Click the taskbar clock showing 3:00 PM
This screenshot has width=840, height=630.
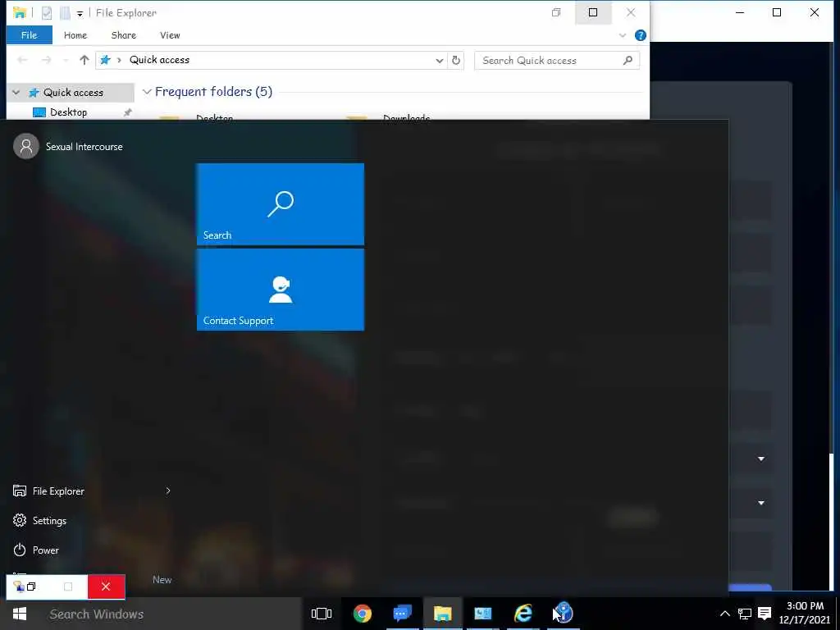coord(805,613)
